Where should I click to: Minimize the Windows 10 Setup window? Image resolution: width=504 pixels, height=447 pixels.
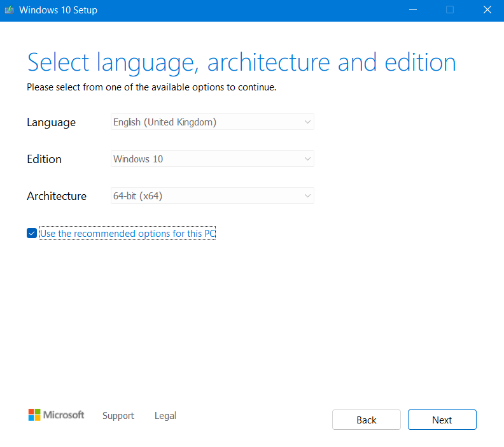[412, 10]
